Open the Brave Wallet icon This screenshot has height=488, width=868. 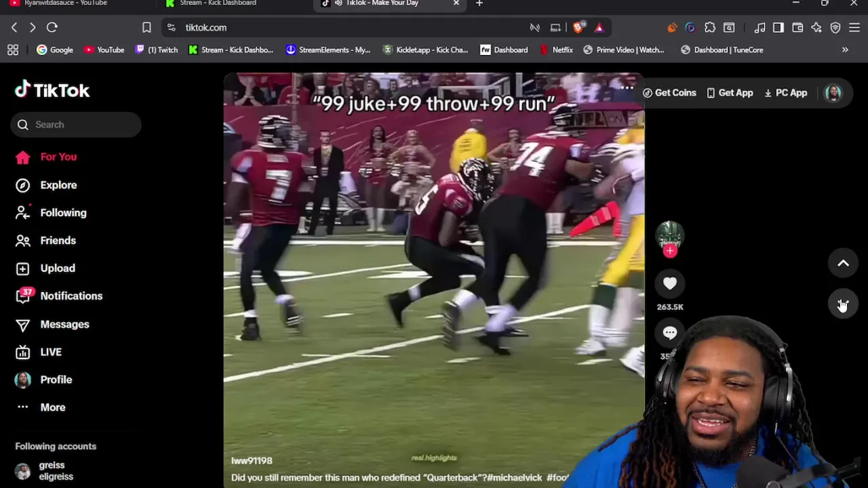(x=797, y=28)
